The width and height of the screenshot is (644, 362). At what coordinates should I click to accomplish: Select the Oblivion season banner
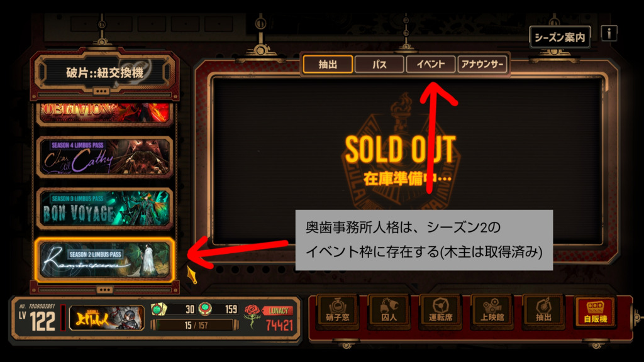pos(105,113)
